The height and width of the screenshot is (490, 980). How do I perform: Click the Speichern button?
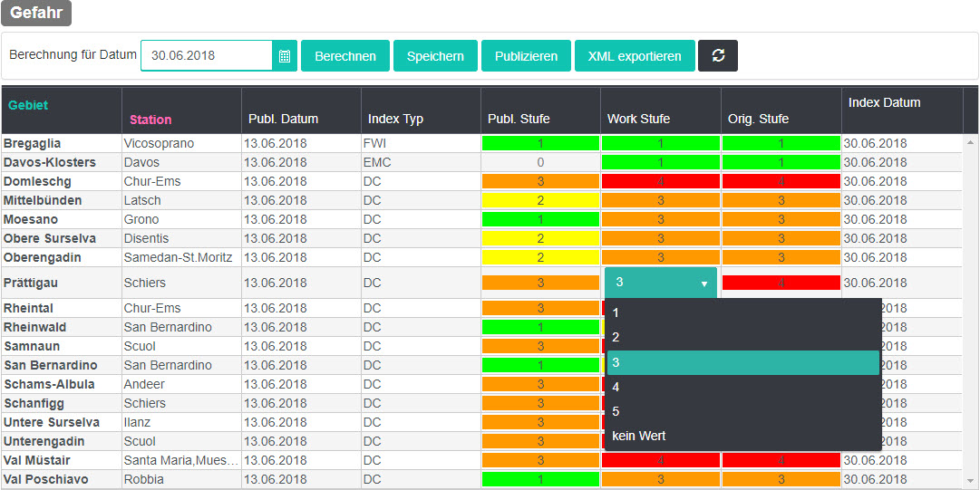[436, 55]
